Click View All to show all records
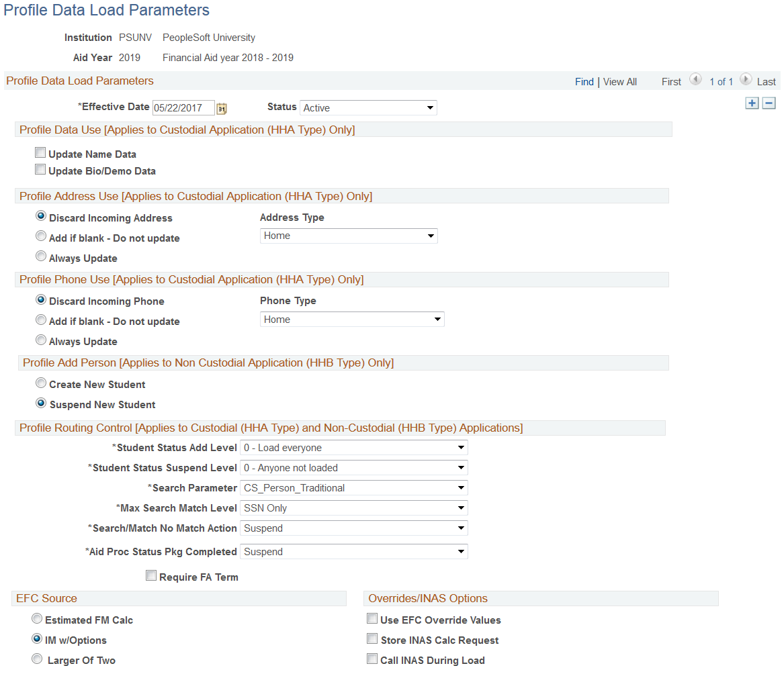Viewport: 784px width, 674px height. (619, 81)
